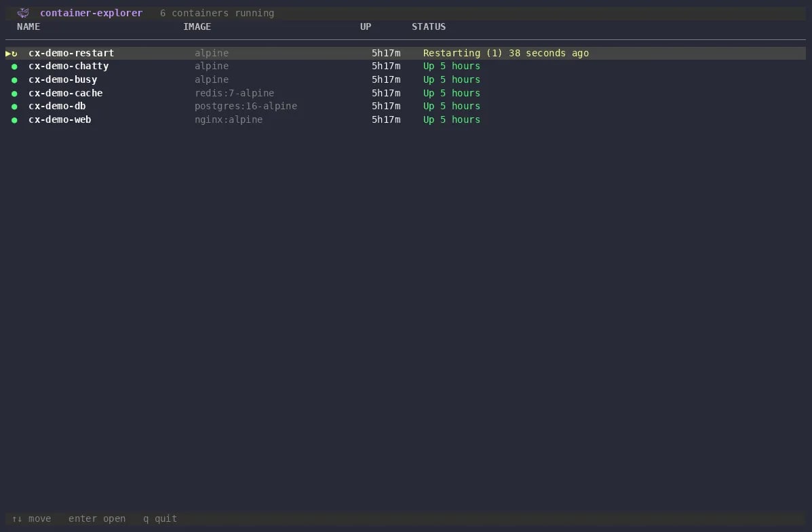Screen dimensions: 812x532
Task: Click the 'Up 5 hours' status of cx-demo-web
Action: point(452,119)
